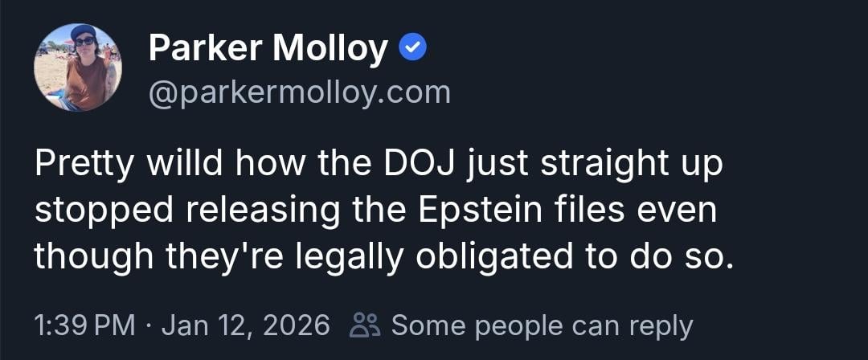Click the Jan 12, 2026 date
The image size is (868, 360).
coord(246,325)
